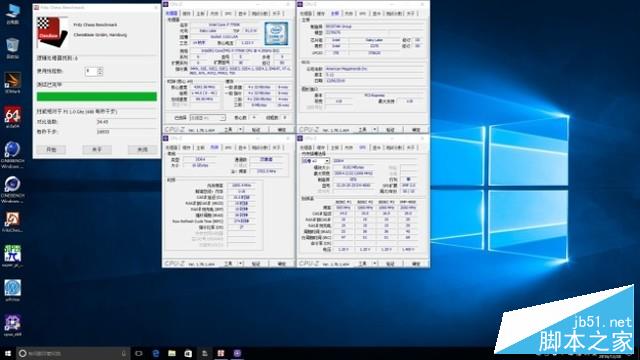
Task: Open About tab in SPD window
Action: [x=411, y=147]
